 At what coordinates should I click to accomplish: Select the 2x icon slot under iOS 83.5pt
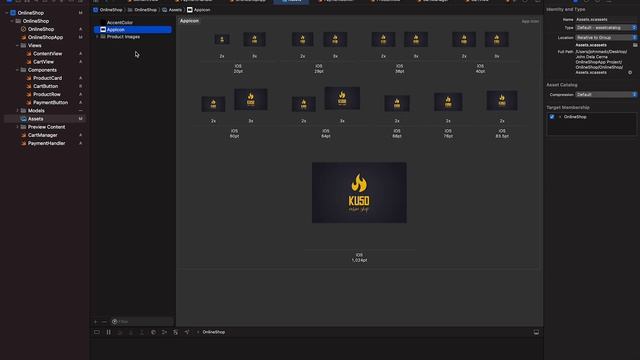(502, 100)
